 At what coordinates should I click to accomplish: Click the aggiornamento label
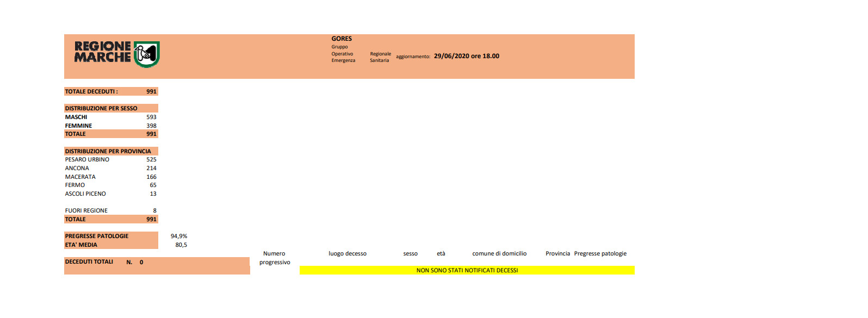(x=413, y=57)
